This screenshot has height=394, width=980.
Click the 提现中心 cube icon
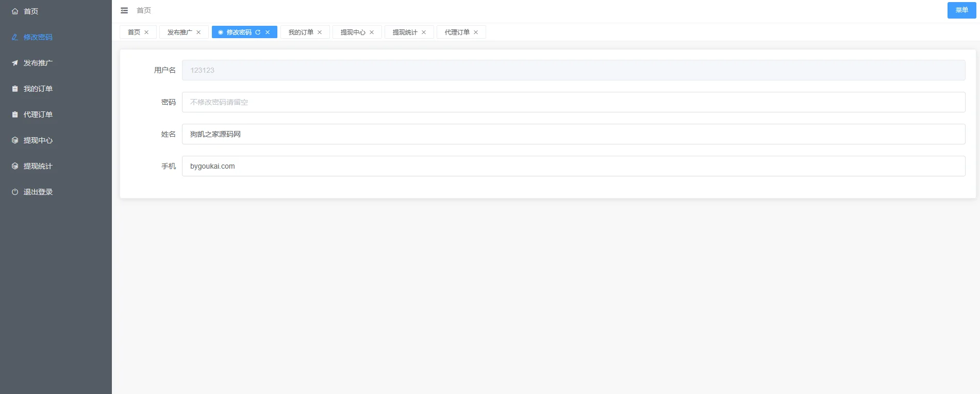[x=15, y=140]
